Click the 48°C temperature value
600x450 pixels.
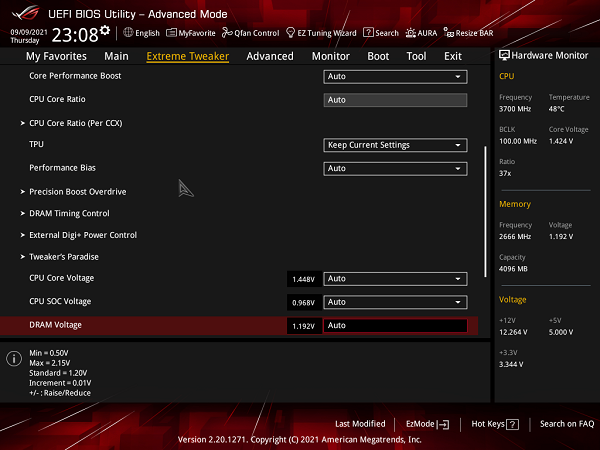click(556, 109)
